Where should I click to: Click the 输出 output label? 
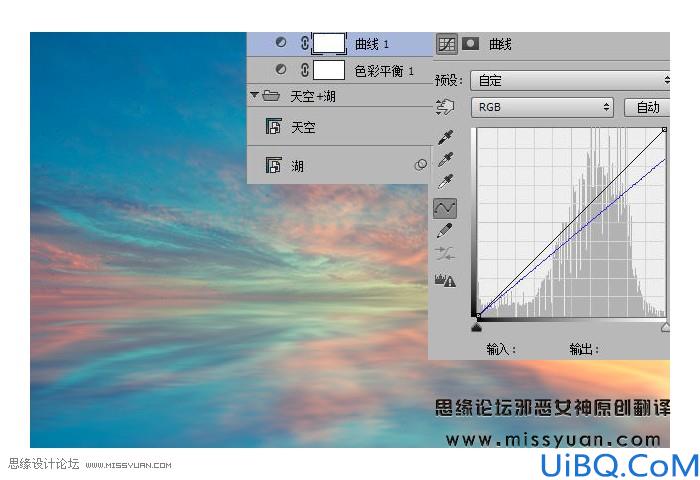click(584, 349)
